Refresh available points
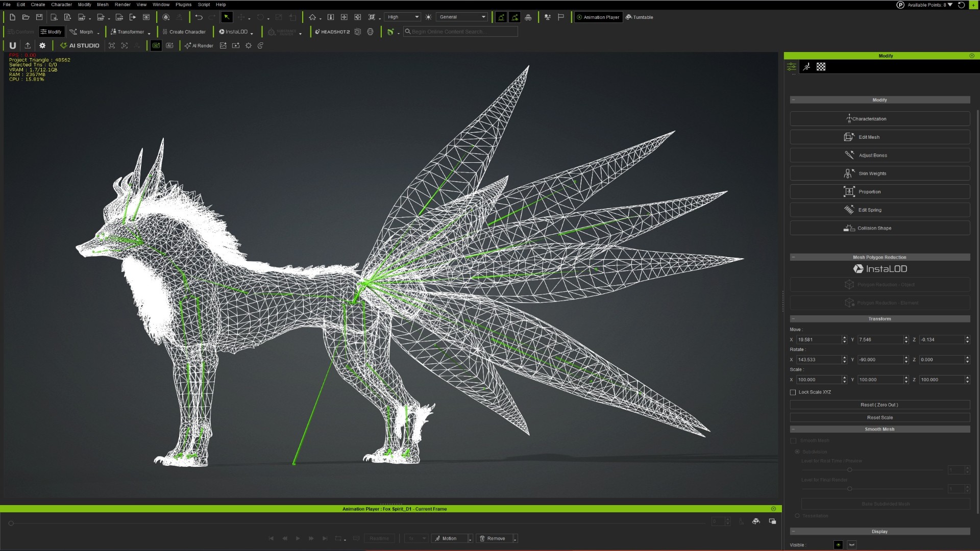 point(961,5)
